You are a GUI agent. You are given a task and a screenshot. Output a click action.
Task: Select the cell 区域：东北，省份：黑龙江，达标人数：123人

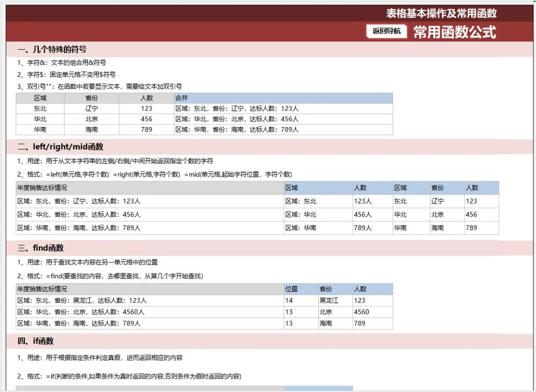pos(150,300)
